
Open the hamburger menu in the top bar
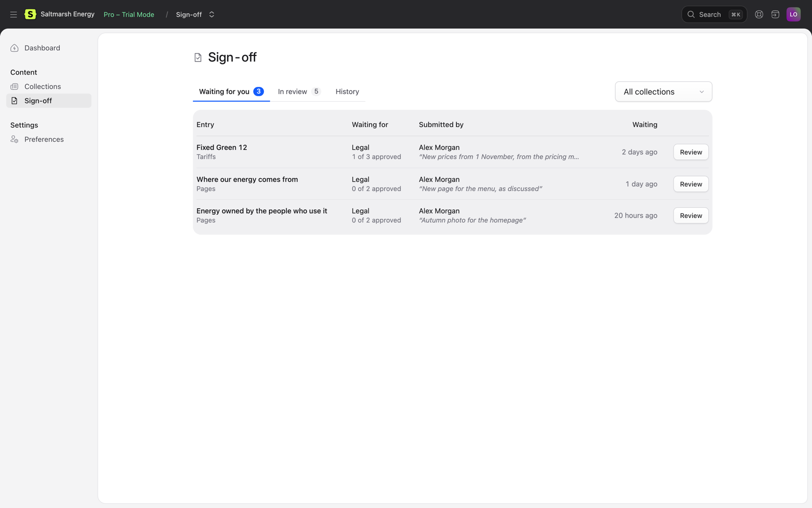[14, 15]
